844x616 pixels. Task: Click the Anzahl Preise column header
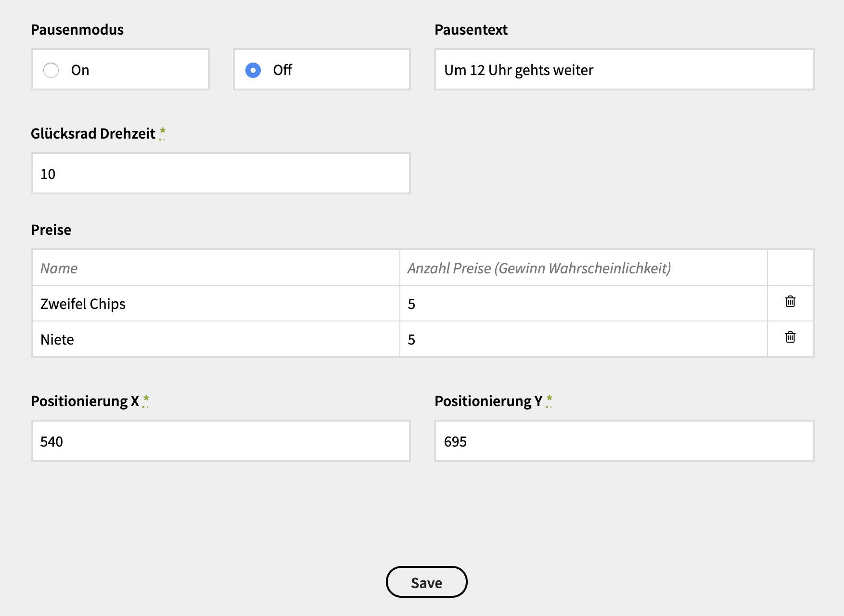539,268
